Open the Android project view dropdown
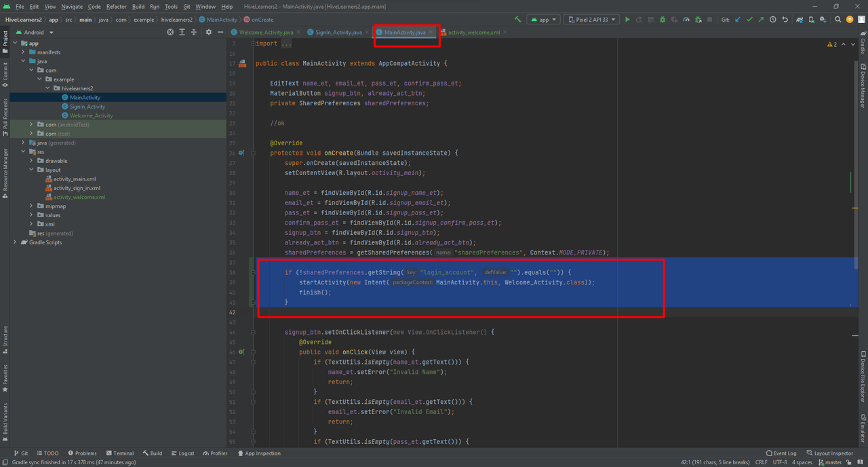The height and width of the screenshot is (467, 868). click(x=33, y=32)
